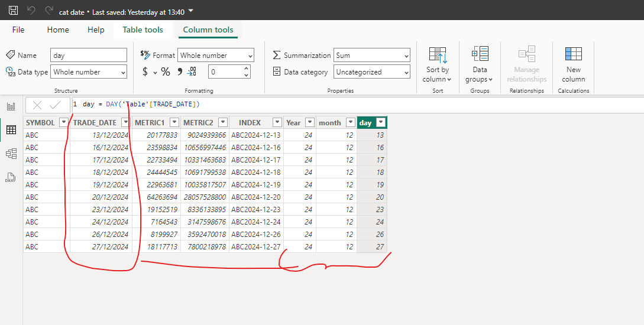Click the Save icon in title bar
This screenshot has height=325, width=644.
coord(14,11)
